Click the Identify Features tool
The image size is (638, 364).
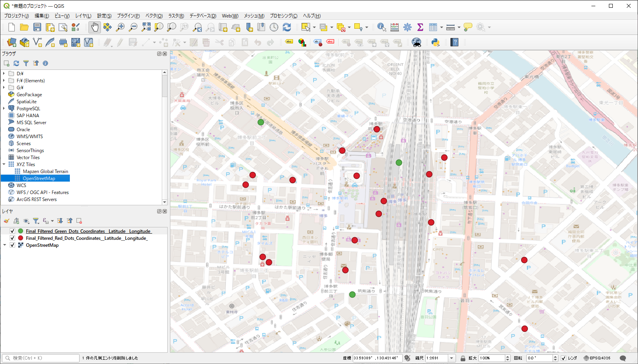381,27
